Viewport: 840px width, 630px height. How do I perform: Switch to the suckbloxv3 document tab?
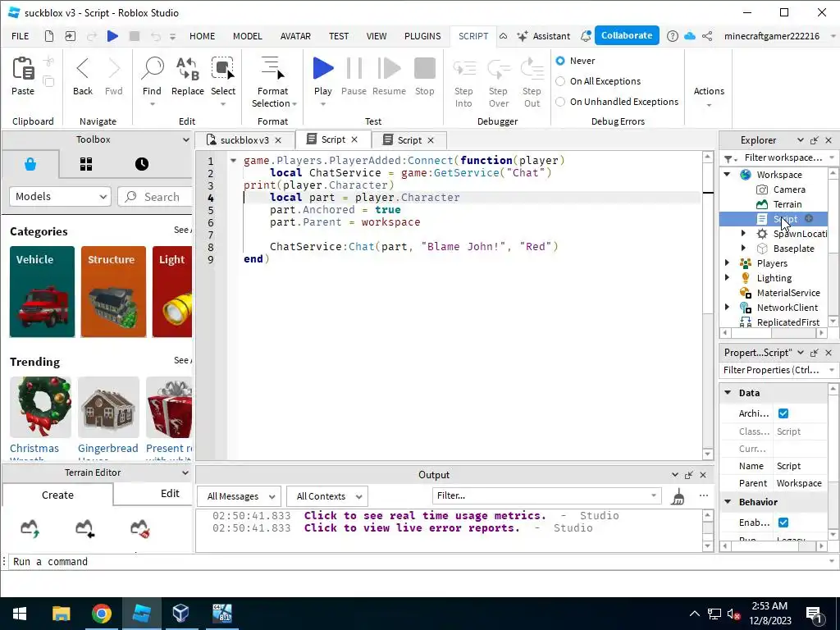click(244, 139)
